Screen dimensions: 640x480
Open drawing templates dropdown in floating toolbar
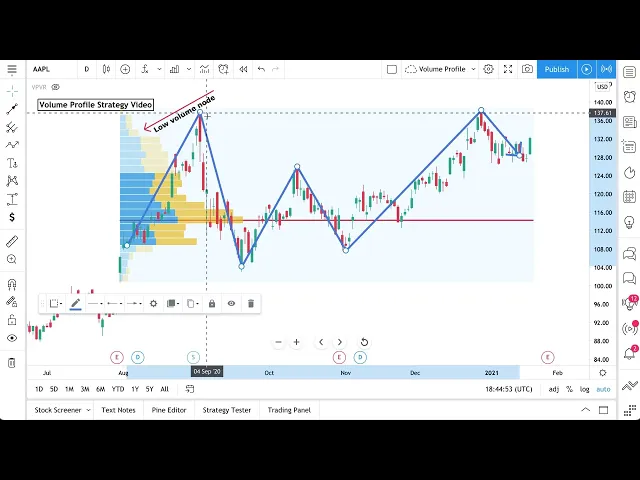click(x=56, y=303)
